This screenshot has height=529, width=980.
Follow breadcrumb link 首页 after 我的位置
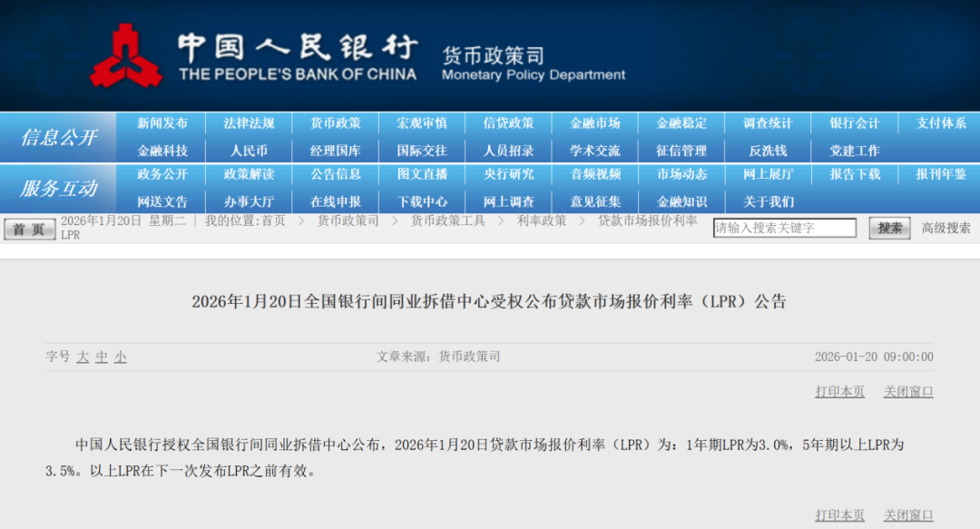273,220
